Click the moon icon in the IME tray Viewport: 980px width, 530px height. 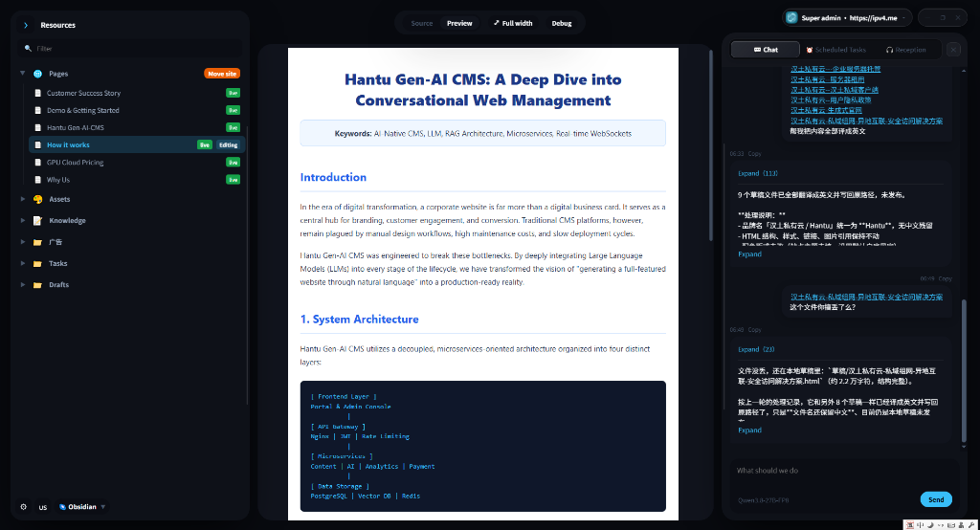[x=930, y=525]
